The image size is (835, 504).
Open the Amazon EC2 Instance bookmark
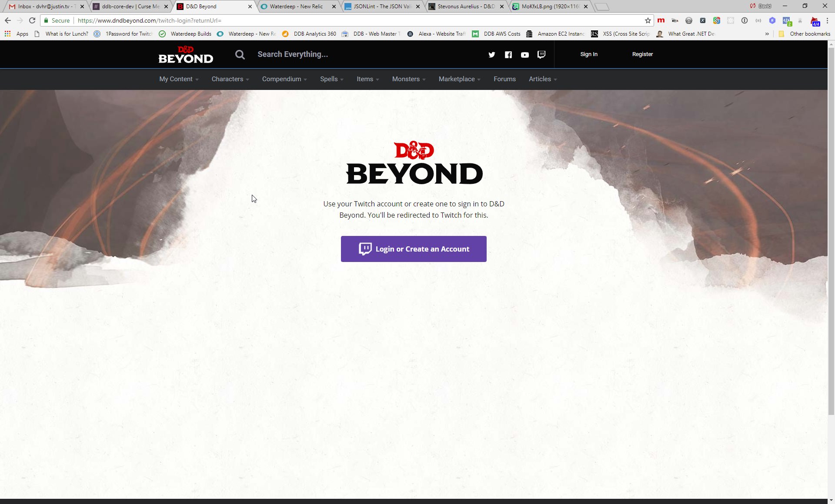(x=555, y=34)
